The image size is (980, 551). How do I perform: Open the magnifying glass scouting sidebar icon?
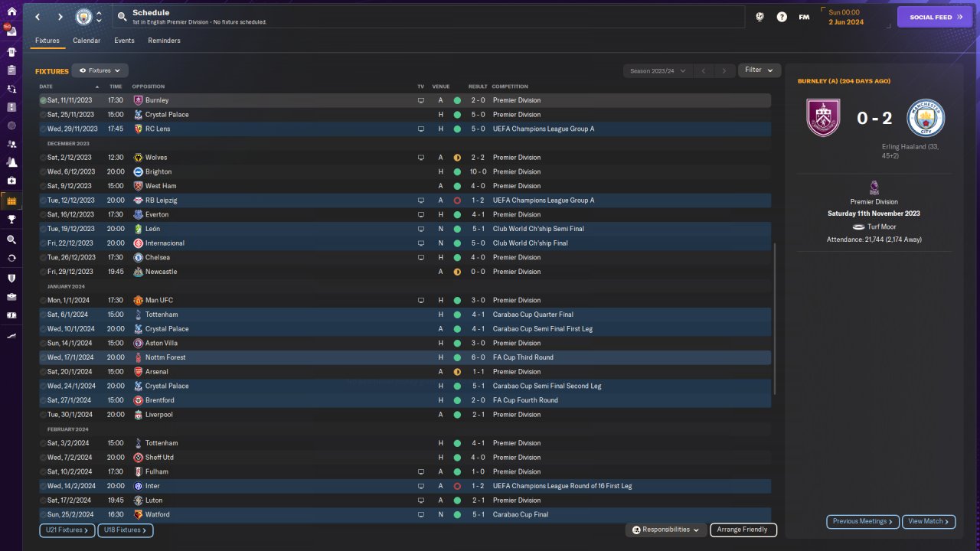click(11, 240)
